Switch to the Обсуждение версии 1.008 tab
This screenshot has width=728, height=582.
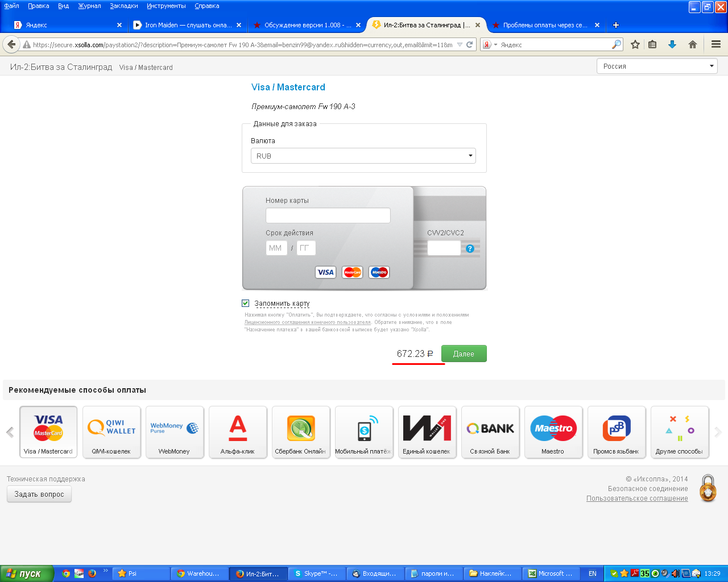pyautogui.click(x=307, y=25)
